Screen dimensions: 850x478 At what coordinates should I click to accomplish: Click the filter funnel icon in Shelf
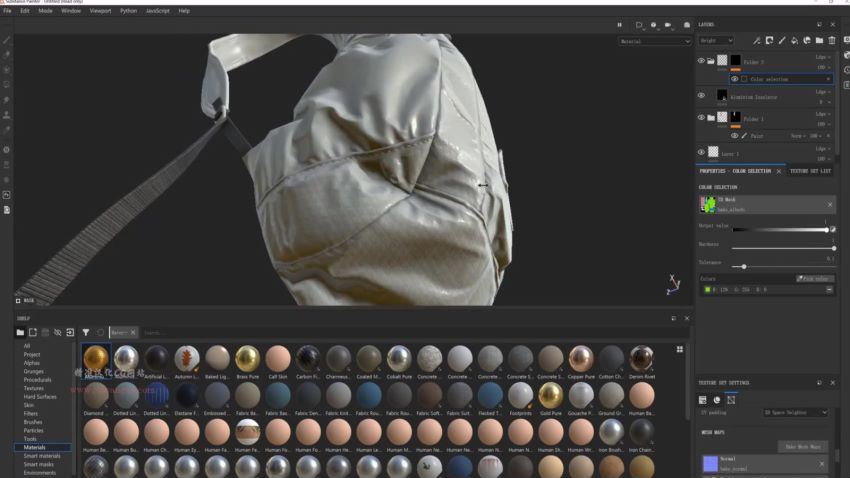[86, 332]
